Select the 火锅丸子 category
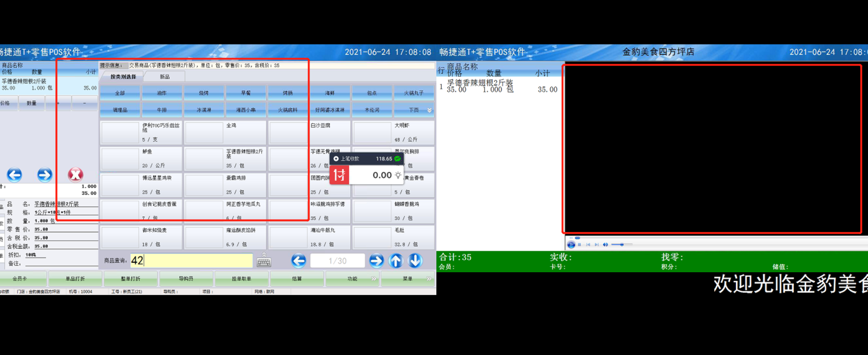 pyautogui.click(x=414, y=93)
